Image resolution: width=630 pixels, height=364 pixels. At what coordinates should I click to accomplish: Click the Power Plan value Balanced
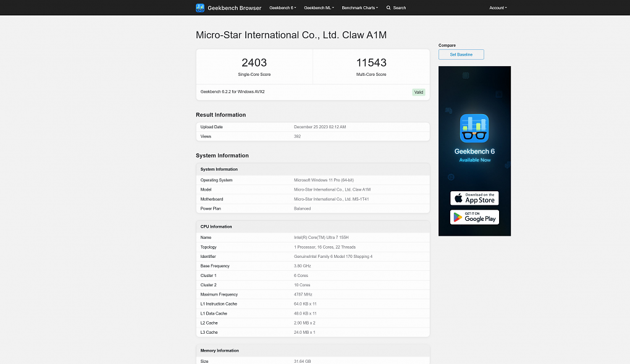point(302,209)
